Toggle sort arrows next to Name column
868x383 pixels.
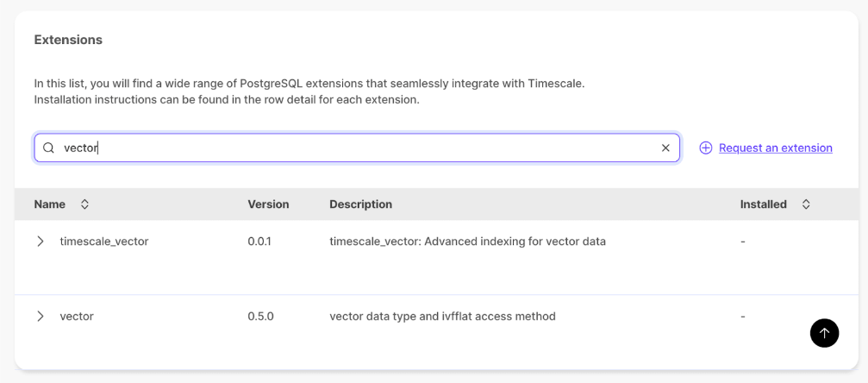click(x=84, y=204)
